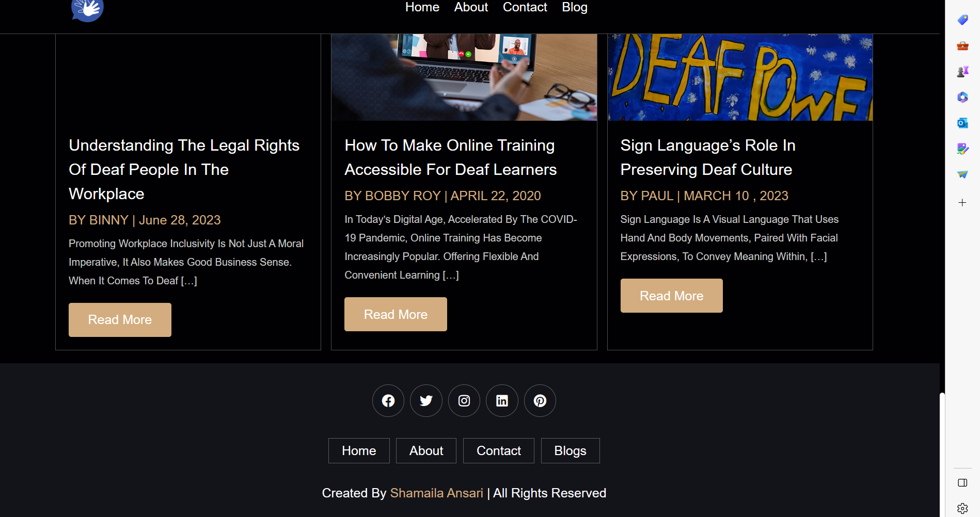The height and width of the screenshot is (517, 980).
Task: Click the hand logo in header
Action: point(87,10)
